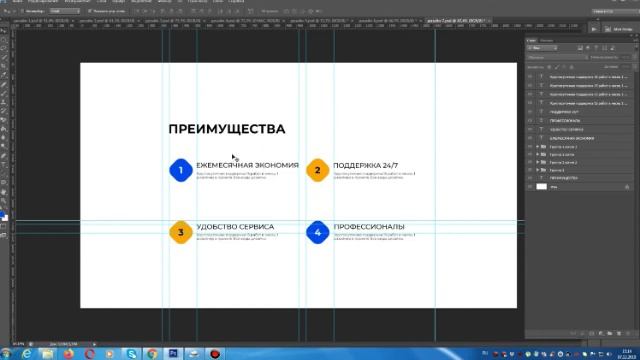Select the Zoom tool
This screenshot has width=640, height=360.
click(x=4, y=201)
